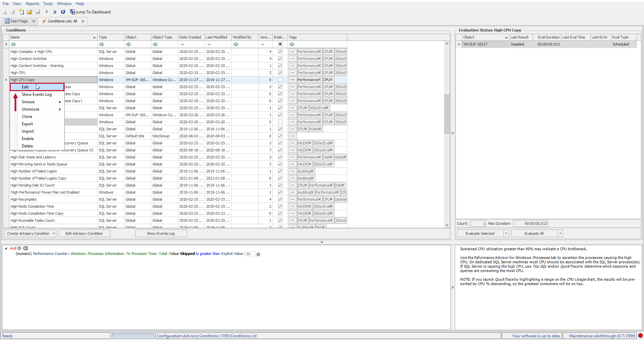Click the Jump To Dashboard icon
644x340 pixels.
(72, 12)
